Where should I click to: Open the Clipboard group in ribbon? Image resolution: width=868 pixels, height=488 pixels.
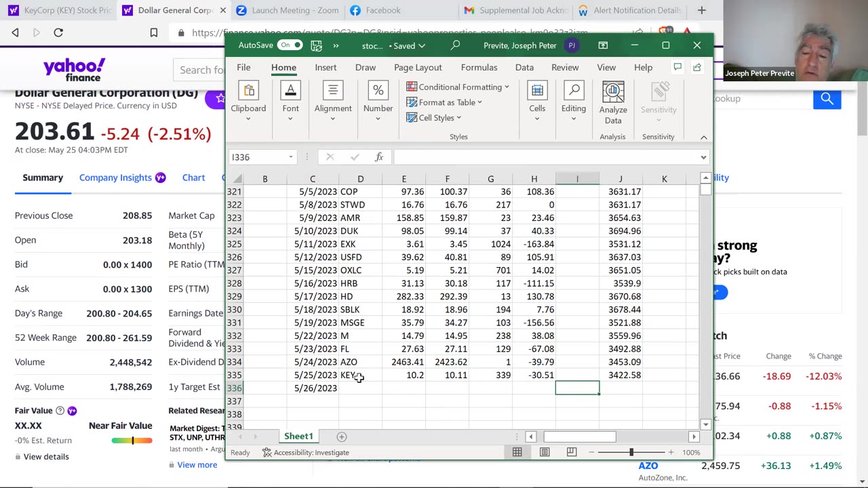coord(248,102)
